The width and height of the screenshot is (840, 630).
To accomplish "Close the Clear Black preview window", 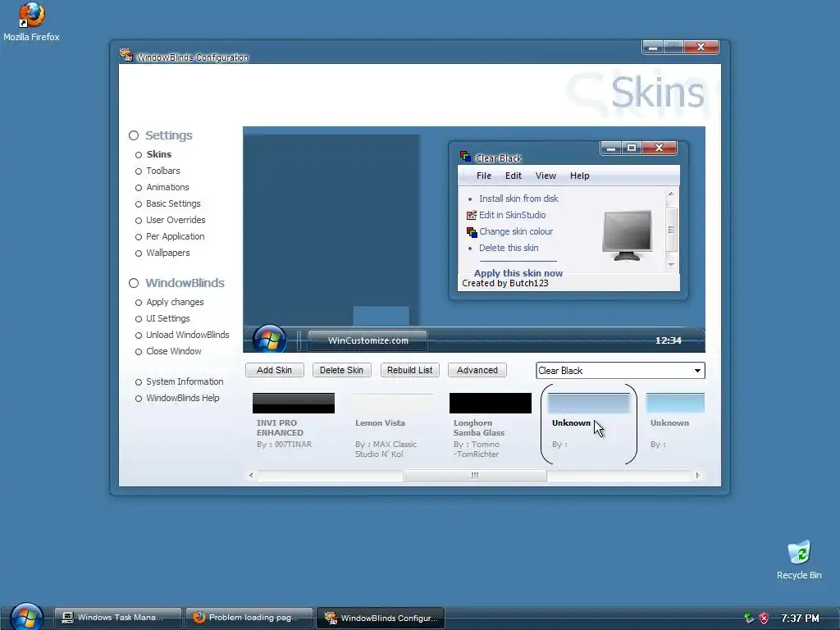I will coord(660,148).
